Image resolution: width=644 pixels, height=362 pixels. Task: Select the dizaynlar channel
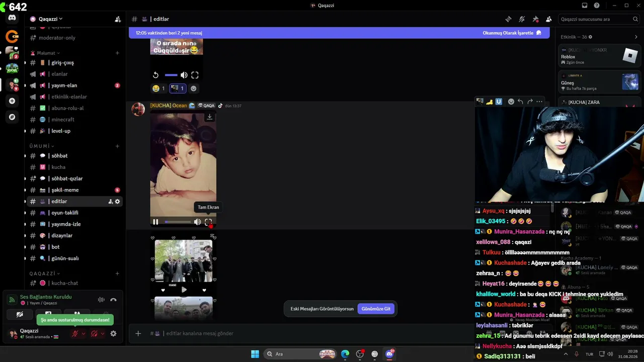(x=74, y=235)
